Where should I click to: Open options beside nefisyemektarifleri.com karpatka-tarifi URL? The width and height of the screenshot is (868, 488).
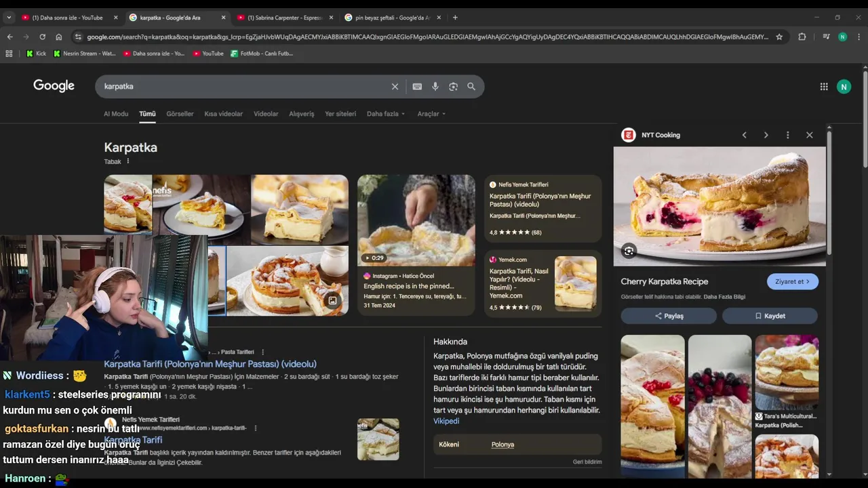click(x=256, y=428)
